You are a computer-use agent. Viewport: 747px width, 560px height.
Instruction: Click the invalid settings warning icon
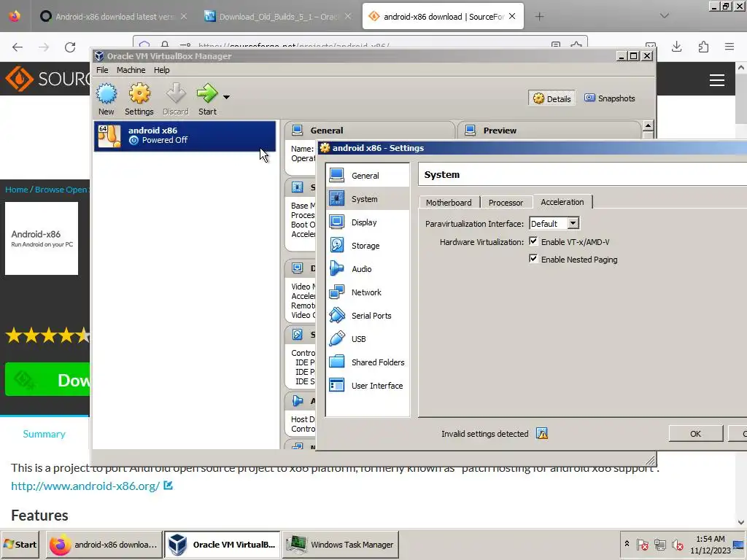coord(542,433)
